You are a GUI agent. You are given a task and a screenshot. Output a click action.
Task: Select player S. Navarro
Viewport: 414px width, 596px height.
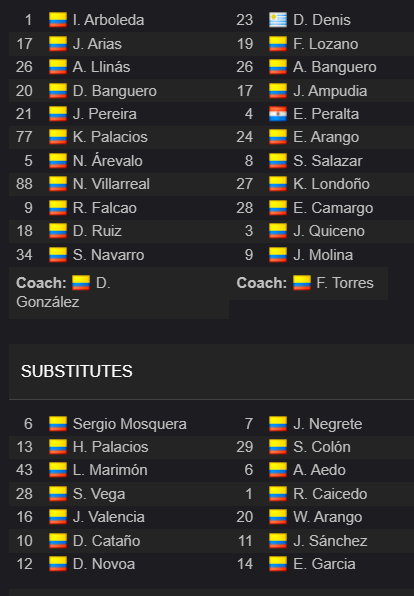(108, 255)
